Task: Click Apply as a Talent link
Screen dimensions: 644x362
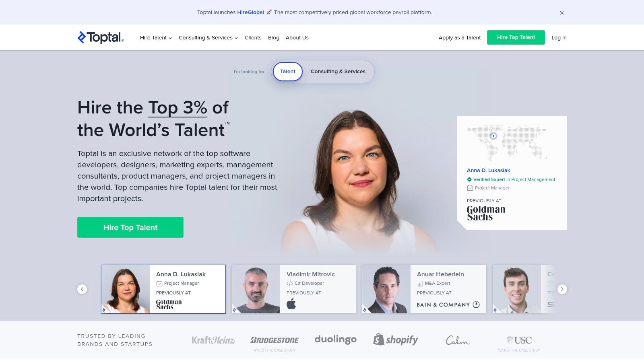Action: pyautogui.click(x=460, y=38)
